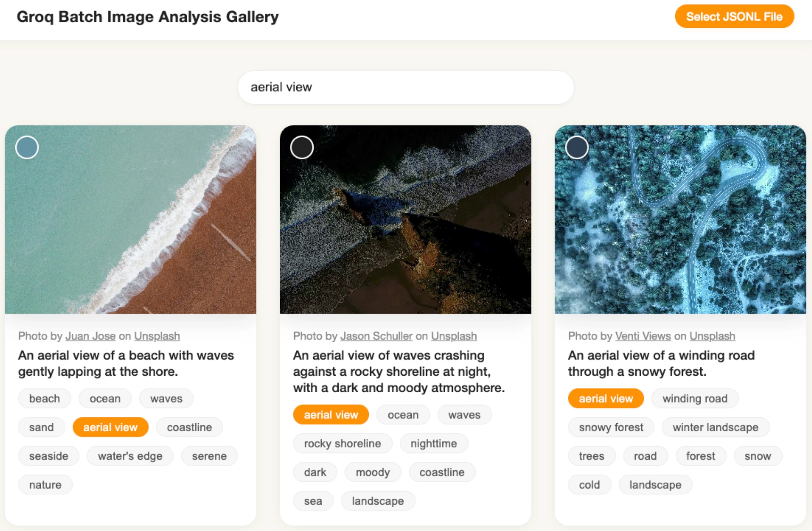Viewport: 812px width, 531px height.
Task: Click the highlighted 'aerial view' tag on beach card
Action: coord(111,427)
